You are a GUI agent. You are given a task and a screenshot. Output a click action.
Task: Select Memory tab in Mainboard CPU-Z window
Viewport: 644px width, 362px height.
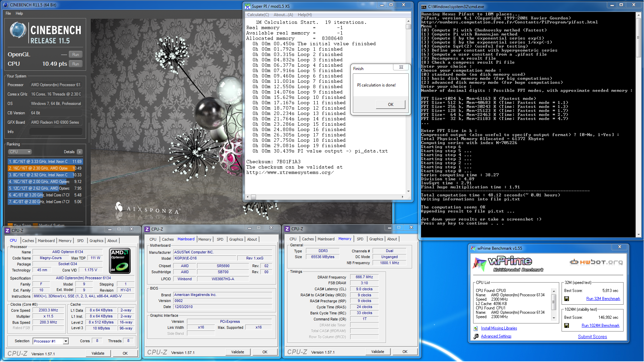coord(205,239)
